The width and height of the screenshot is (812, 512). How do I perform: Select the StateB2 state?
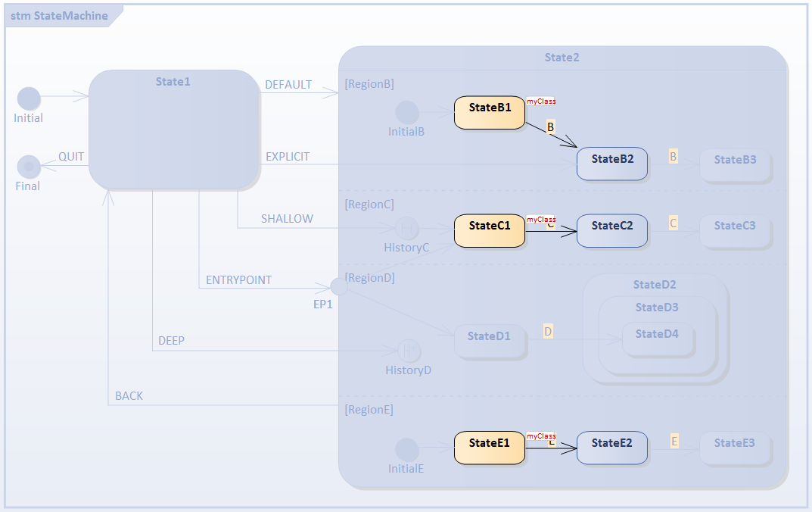[x=611, y=164]
